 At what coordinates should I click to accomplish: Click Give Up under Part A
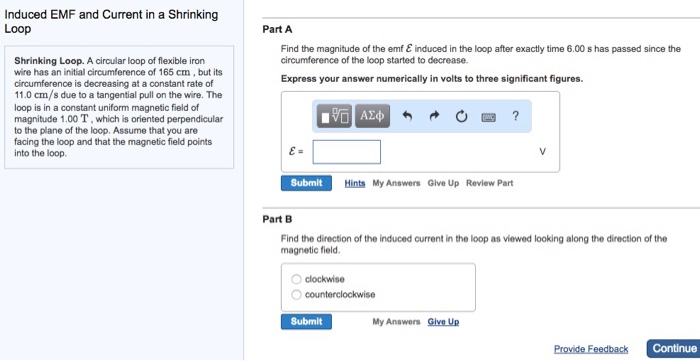point(443,183)
